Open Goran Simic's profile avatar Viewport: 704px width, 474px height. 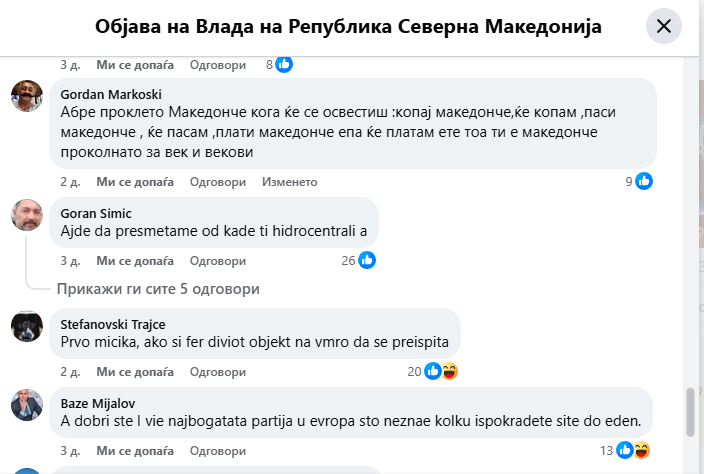click(27, 214)
